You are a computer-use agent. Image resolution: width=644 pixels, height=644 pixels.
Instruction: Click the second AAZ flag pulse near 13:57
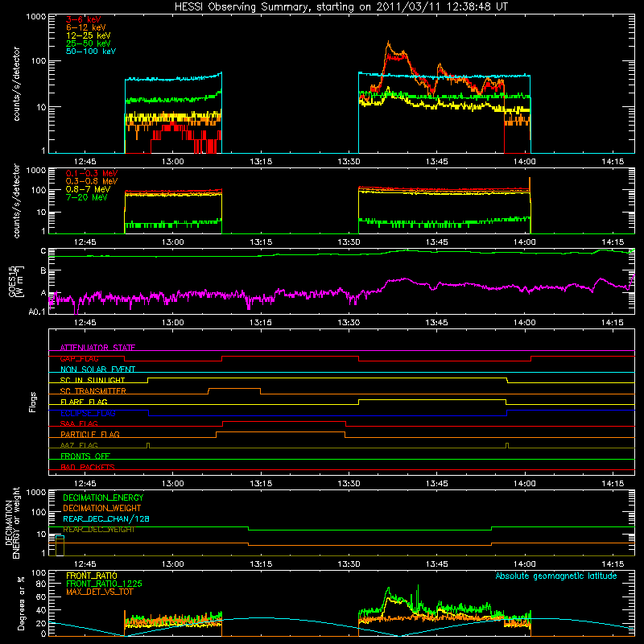tap(507, 446)
